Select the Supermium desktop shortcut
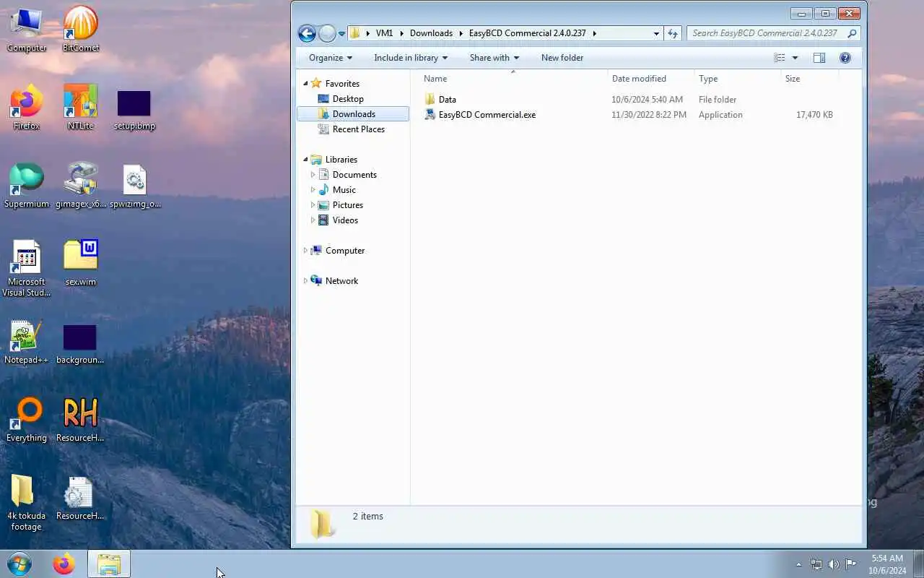The image size is (924, 578). click(x=27, y=185)
